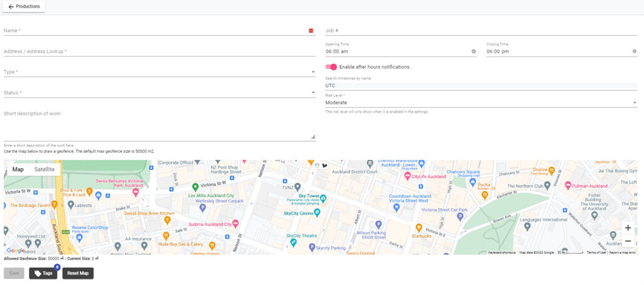
Task: Click the Onslow fine dining marker
Action: coord(552,170)
